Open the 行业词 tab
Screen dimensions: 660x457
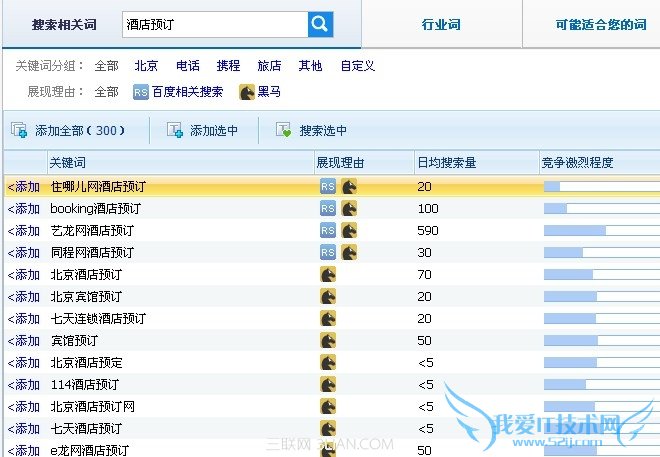point(441,24)
